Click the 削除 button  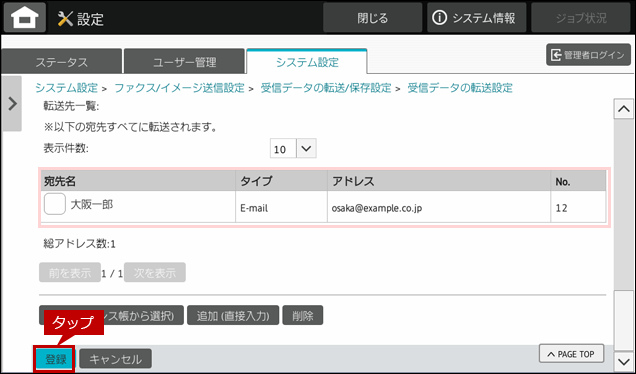tap(303, 315)
